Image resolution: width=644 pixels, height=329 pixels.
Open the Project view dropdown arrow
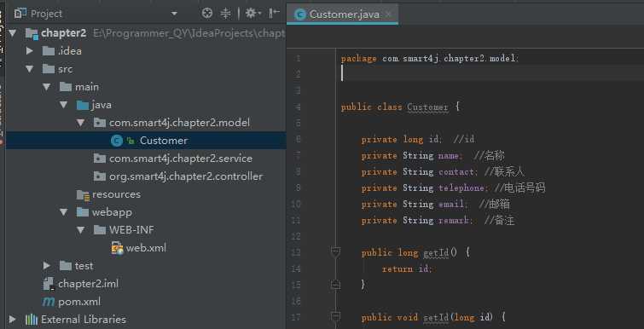coord(174,14)
